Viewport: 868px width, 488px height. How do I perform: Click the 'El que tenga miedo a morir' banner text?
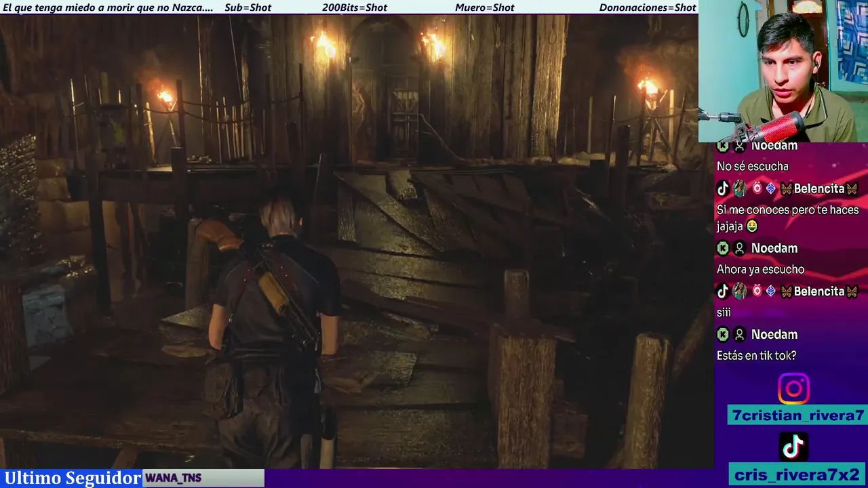point(108,7)
